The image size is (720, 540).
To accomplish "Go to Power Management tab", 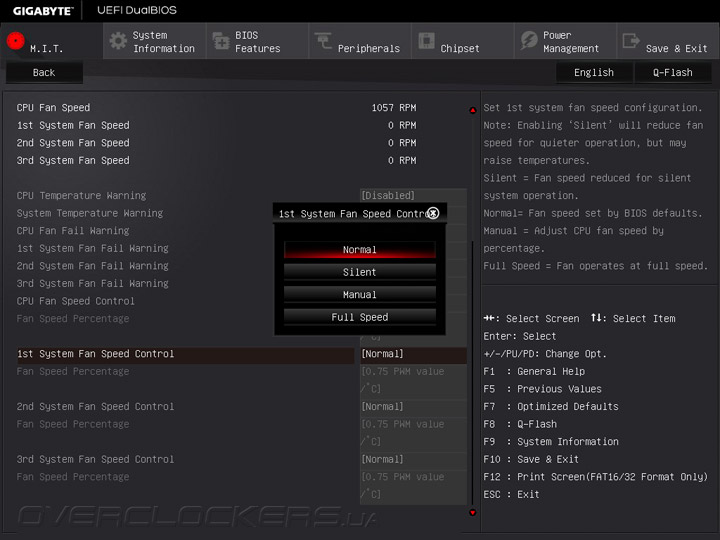I will coord(565,41).
